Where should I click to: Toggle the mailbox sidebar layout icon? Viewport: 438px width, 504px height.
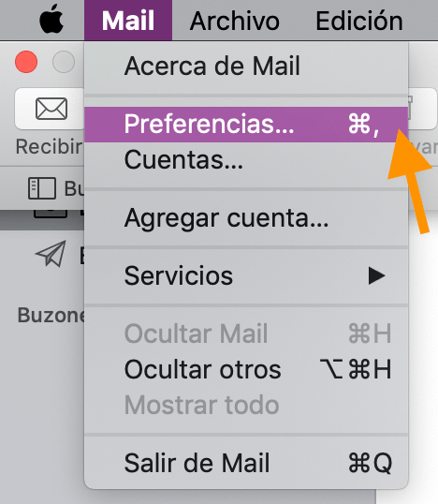click(x=42, y=188)
